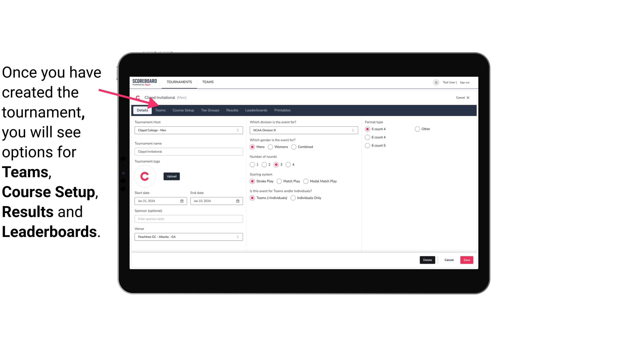Expand the NCAA Division III dropdown
Viewport: 644px width, 346px height.
353,130
